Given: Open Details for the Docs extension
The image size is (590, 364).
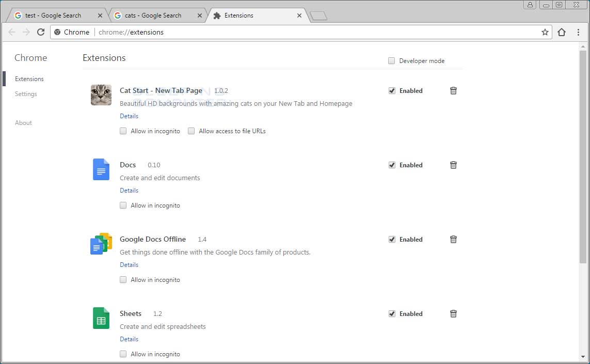Looking at the screenshot, I should (x=129, y=191).
